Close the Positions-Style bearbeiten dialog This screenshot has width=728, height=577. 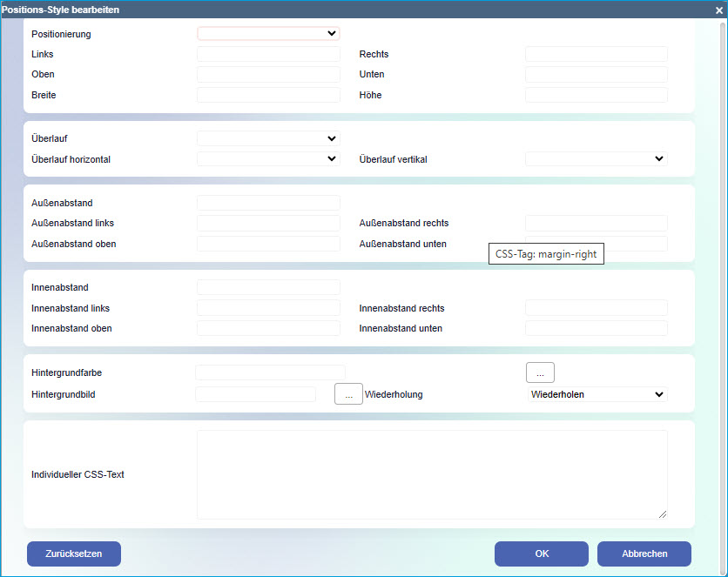click(x=718, y=10)
